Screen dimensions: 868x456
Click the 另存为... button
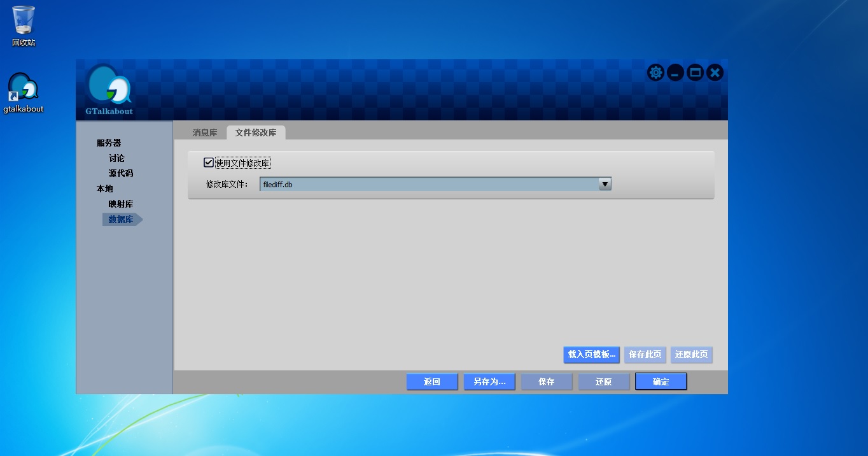[489, 381]
